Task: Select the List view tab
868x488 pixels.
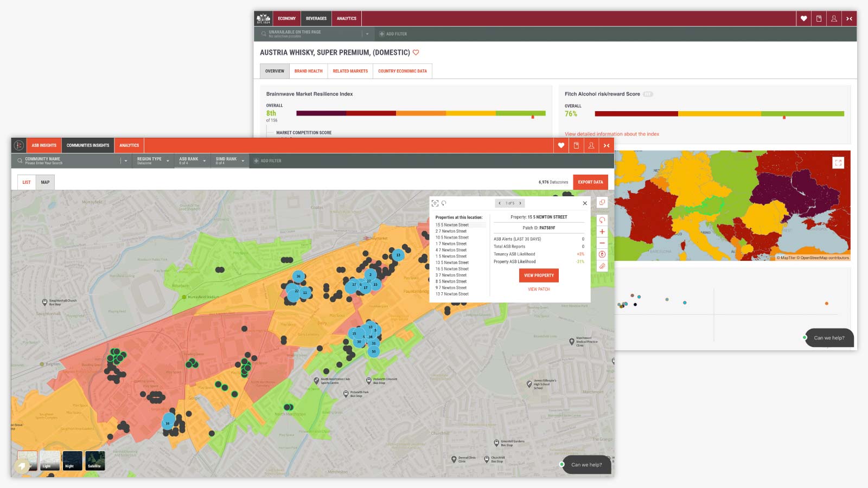Action: (27, 182)
